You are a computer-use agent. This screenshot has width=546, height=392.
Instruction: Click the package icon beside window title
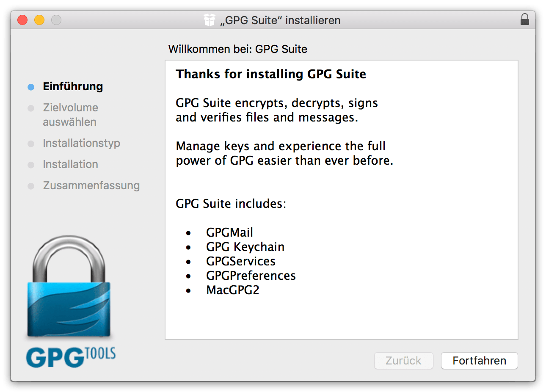[x=210, y=20]
